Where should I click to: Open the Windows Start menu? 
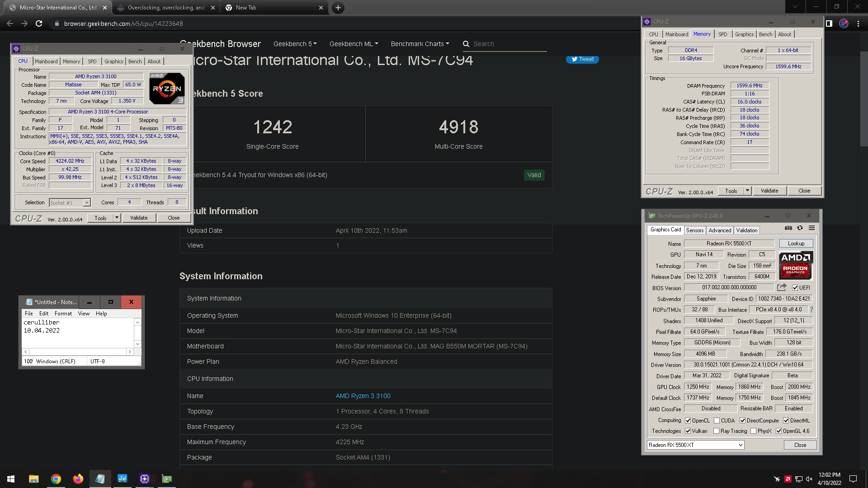[x=11, y=479]
